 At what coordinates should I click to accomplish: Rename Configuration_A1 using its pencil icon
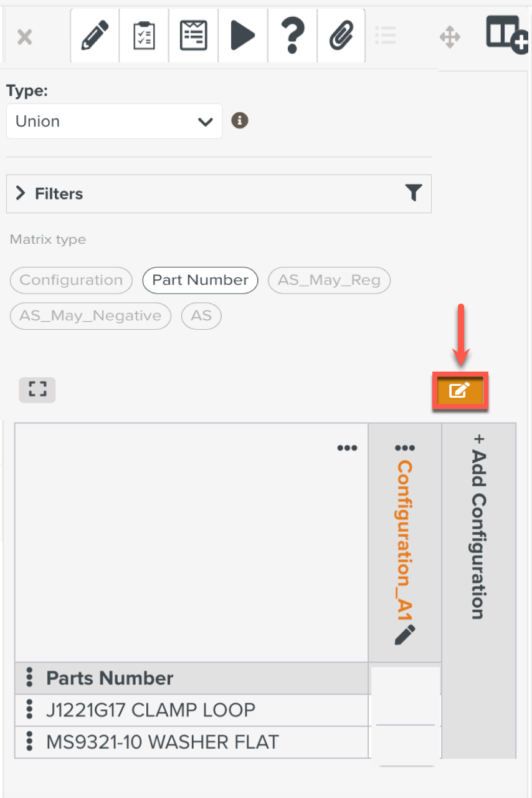click(x=405, y=635)
